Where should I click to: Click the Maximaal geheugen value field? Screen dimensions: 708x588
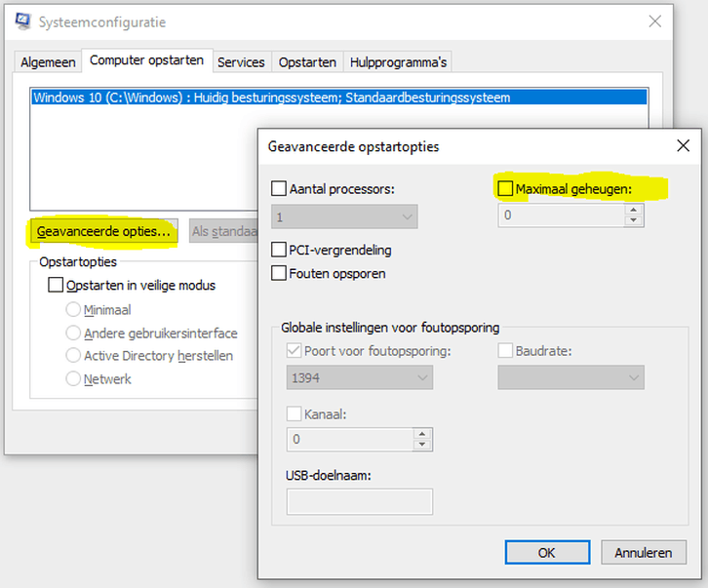pyautogui.click(x=562, y=215)
